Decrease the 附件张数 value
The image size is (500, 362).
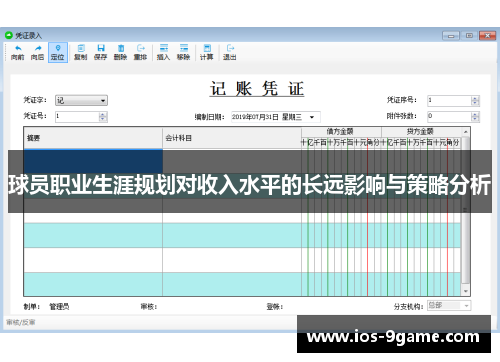[x=475, y=119]
